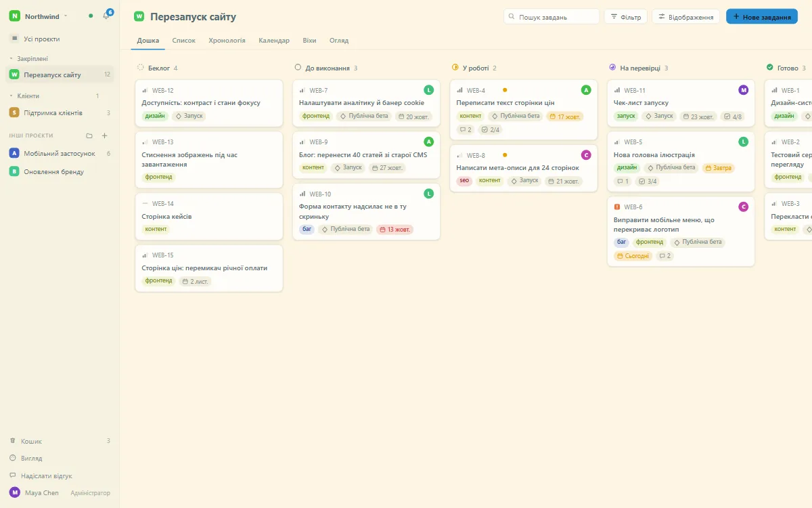The width and height of the screenshot is (812, 508).
Task: Click the C assignee avatar on WEB-8
Action: (586, 155)
